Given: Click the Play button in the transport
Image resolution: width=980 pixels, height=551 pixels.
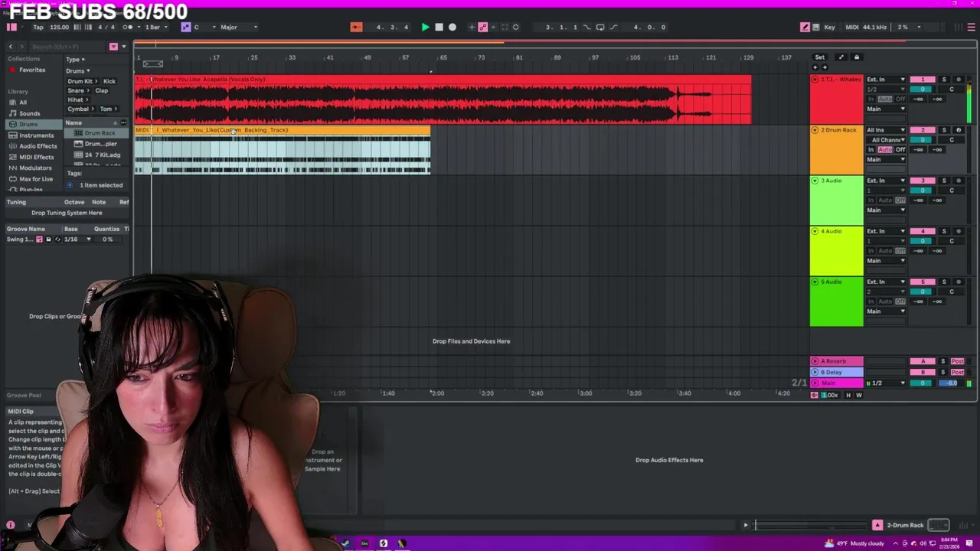Looking at the screenshot, I should (x=425, y=28).
